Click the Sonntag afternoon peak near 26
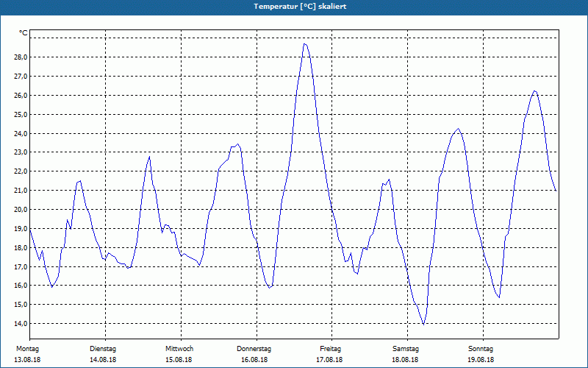This screenshot has width=588, height=368. tap(535, 91)
